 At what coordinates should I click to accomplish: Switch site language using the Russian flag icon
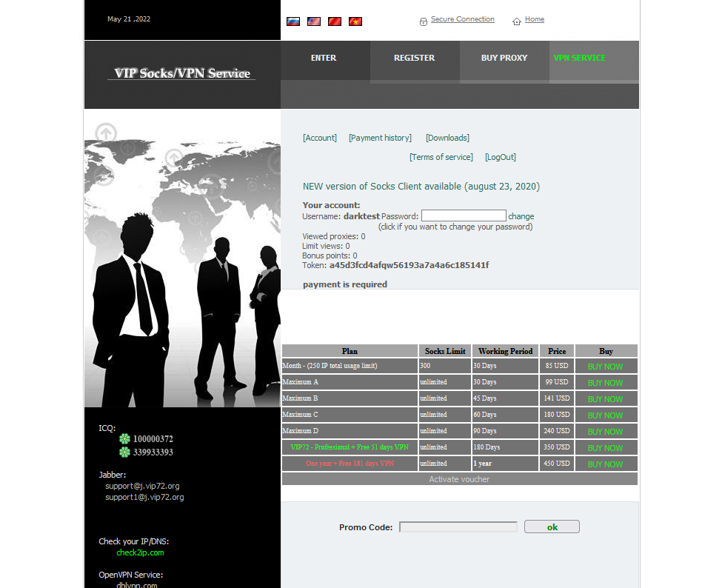pos(293,21)
